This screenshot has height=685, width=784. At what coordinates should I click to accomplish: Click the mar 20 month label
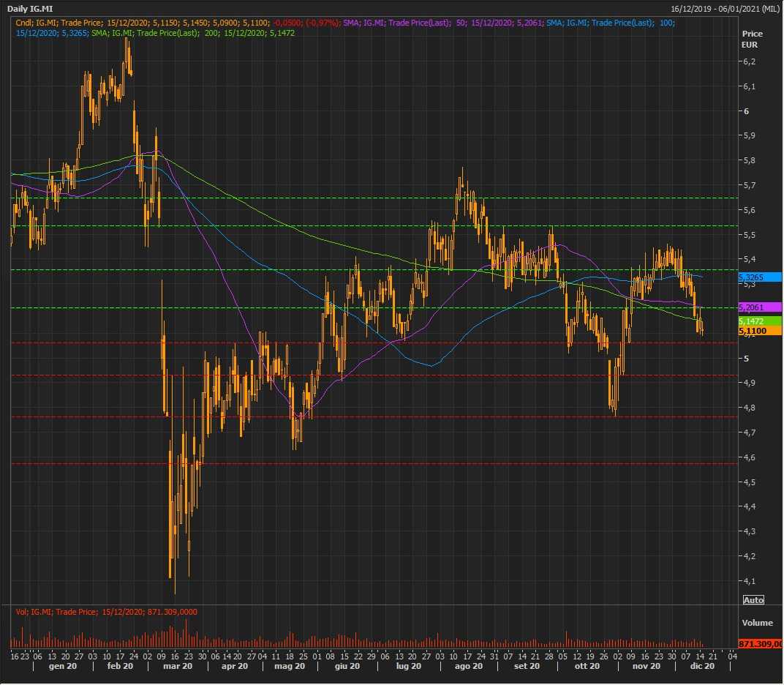pyautogui.click(x=178, y=666)
